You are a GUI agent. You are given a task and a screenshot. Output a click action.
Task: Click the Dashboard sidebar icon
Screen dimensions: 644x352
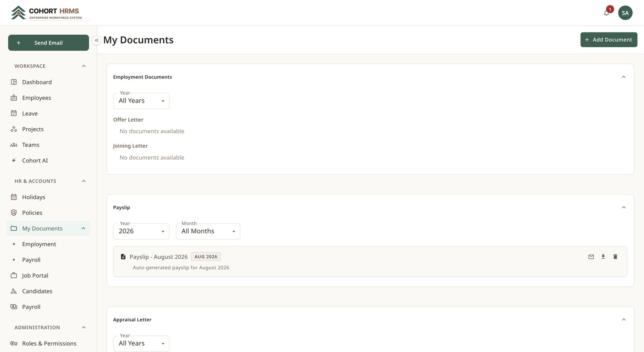14,82
